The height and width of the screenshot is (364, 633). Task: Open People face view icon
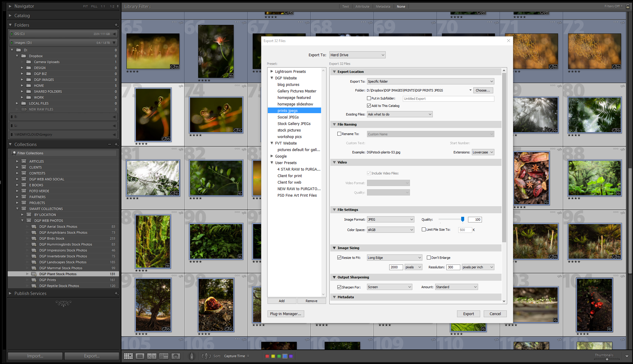tap(176, 356)
